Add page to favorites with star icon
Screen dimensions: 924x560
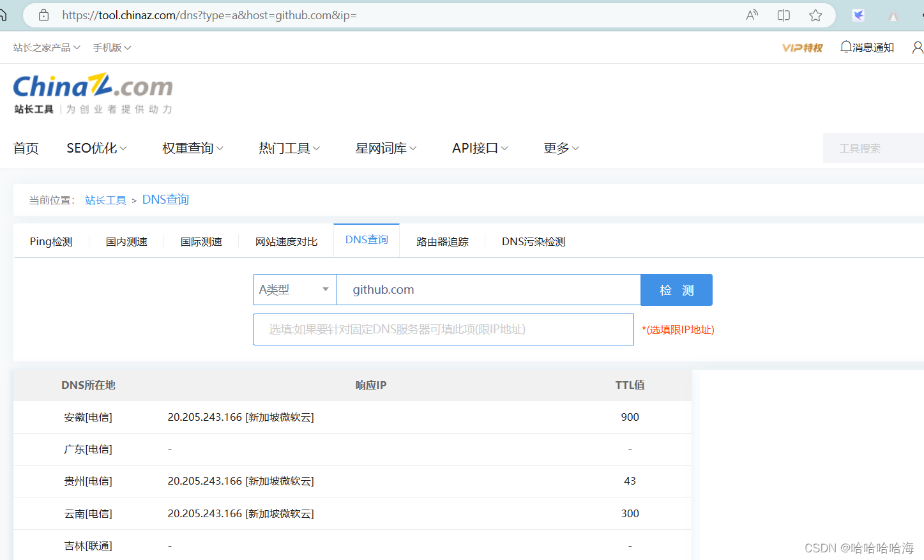coord(815,15)
